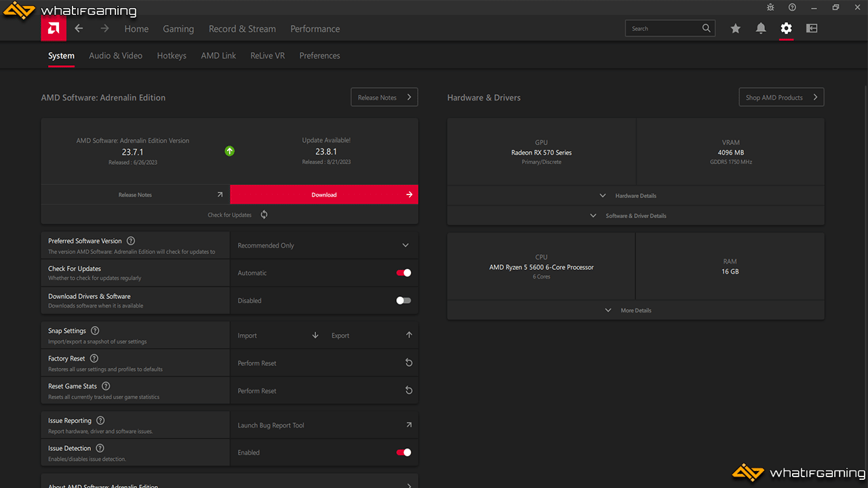The image size is (868, 488).
Task: Enable Download Drivers & Software switch
Action: coord(403,300)
